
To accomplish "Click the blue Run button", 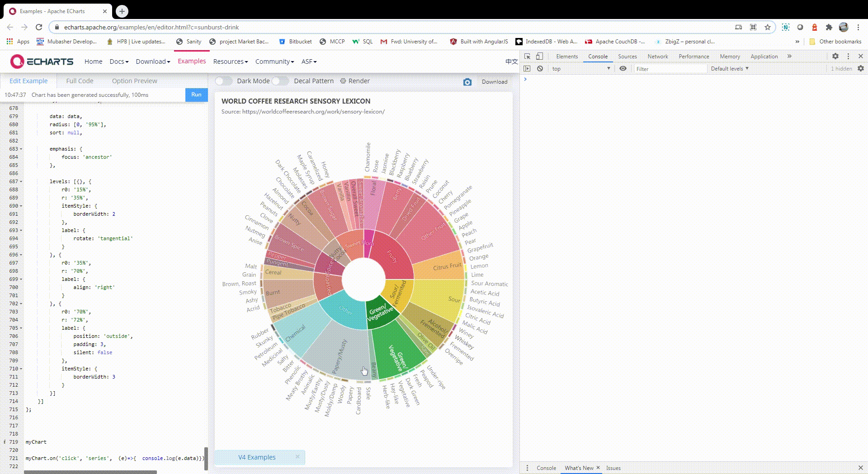I will [196, 95].
